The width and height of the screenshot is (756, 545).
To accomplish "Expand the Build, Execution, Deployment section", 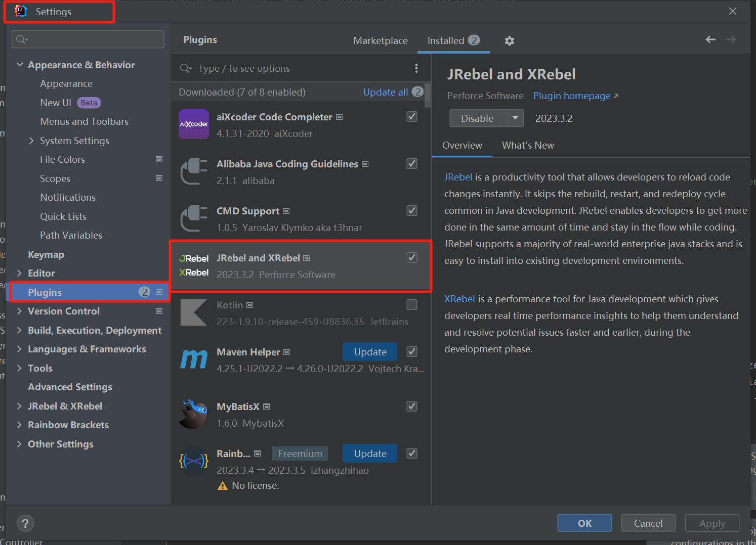I will tap(20, 330).
